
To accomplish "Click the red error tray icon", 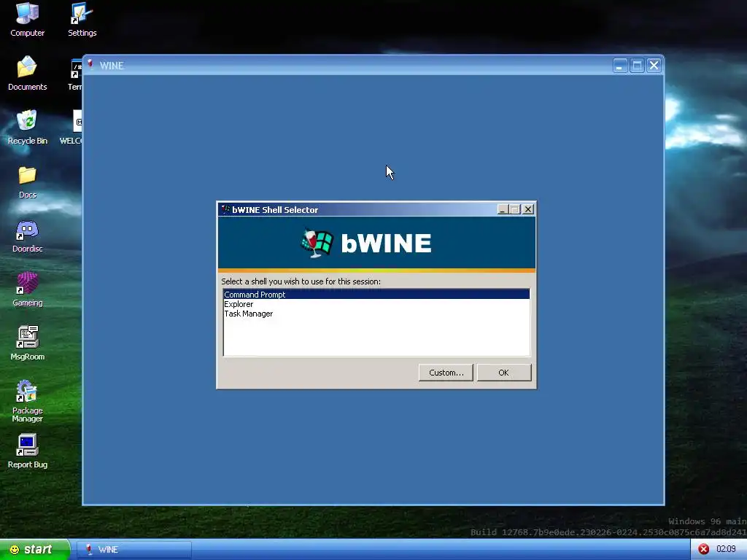I will 704,550.
